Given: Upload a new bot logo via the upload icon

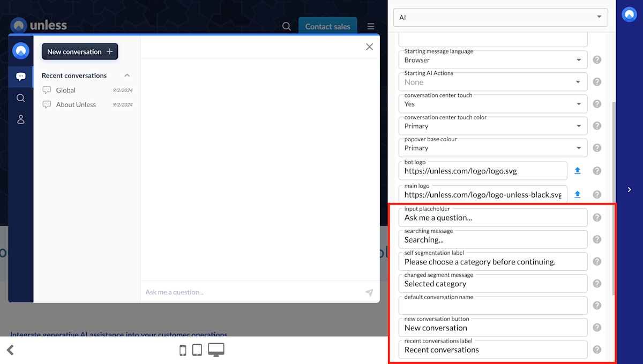Looking at the screenshot, I should 578,170.
